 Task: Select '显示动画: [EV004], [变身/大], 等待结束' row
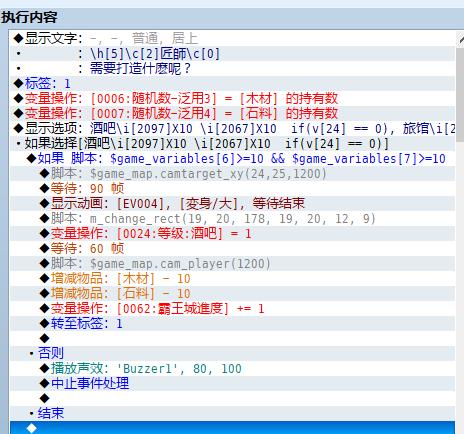coord(232,203)
